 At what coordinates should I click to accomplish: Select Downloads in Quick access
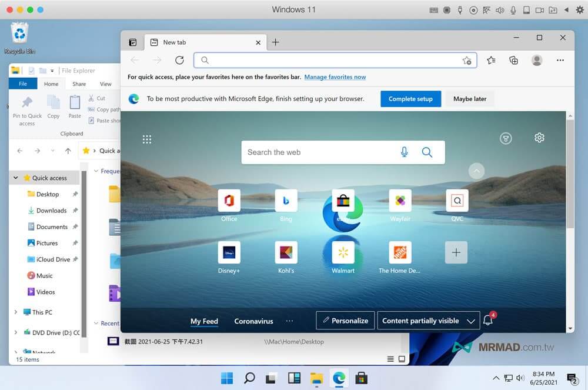coord(51,211)
